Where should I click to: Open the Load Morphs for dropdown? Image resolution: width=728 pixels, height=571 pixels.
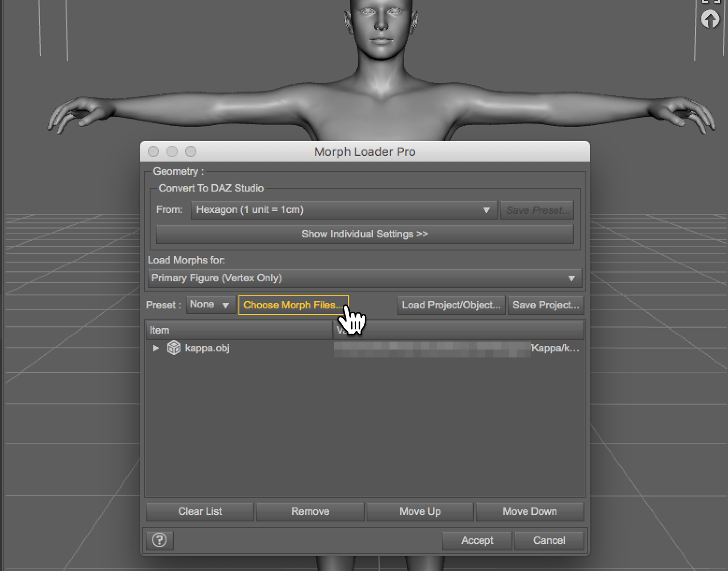point(365,278)
